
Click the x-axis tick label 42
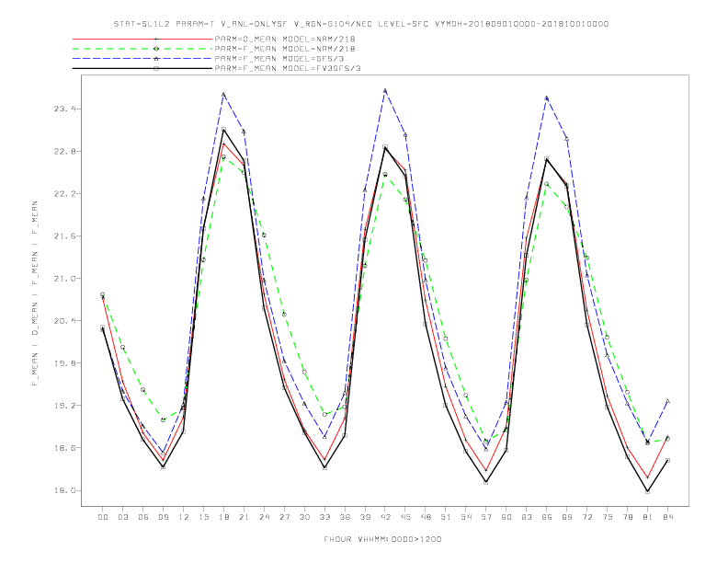click(385, 517)
